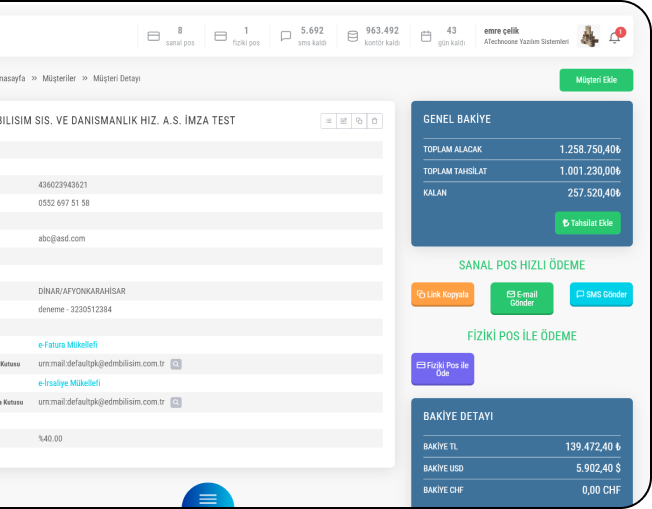Click Toplam Tahsilat amount 1.001.230,00₺
Viewport: 652px width, 509px height.
tap(590, 171)
